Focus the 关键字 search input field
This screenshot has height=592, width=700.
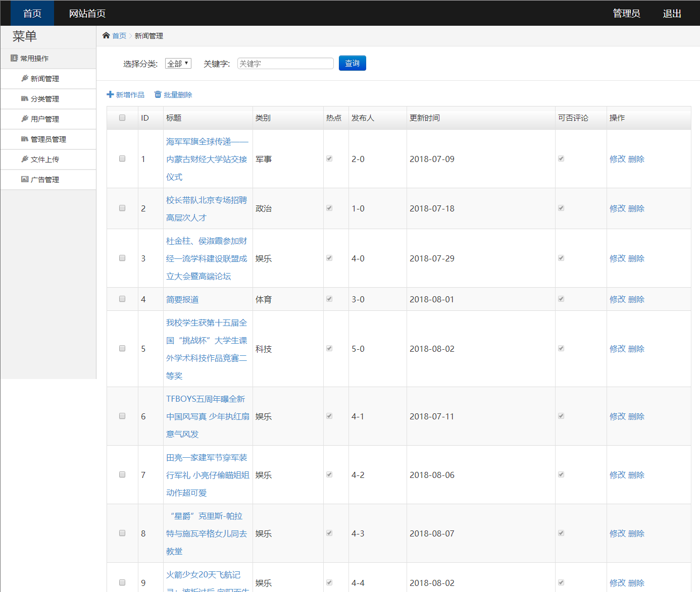[x=285, y=64]
